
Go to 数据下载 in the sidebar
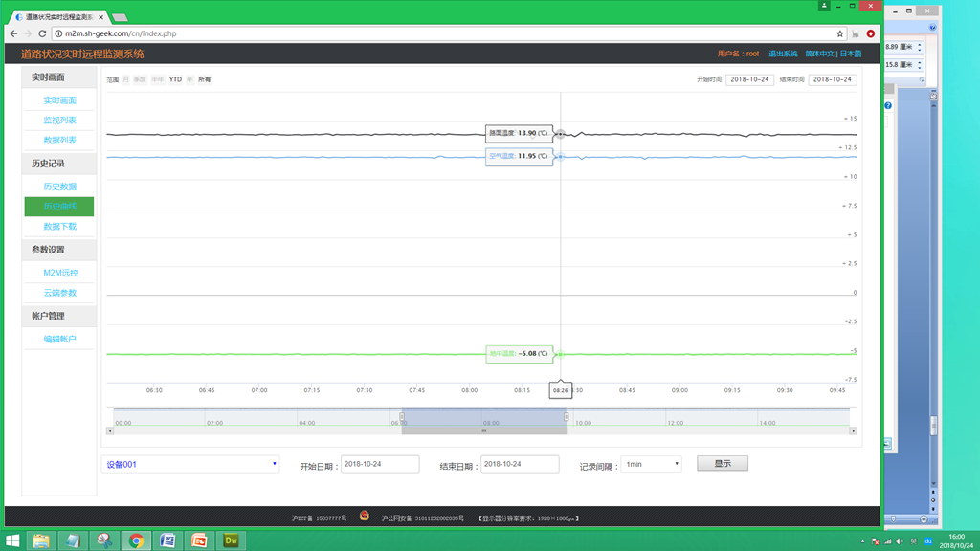pyautogui.click(x=59, y=227)
